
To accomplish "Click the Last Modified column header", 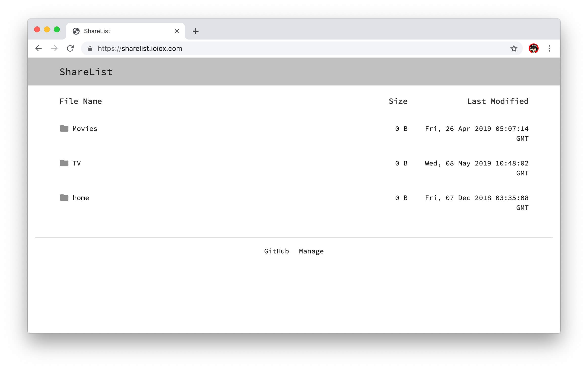I will 498,101.
